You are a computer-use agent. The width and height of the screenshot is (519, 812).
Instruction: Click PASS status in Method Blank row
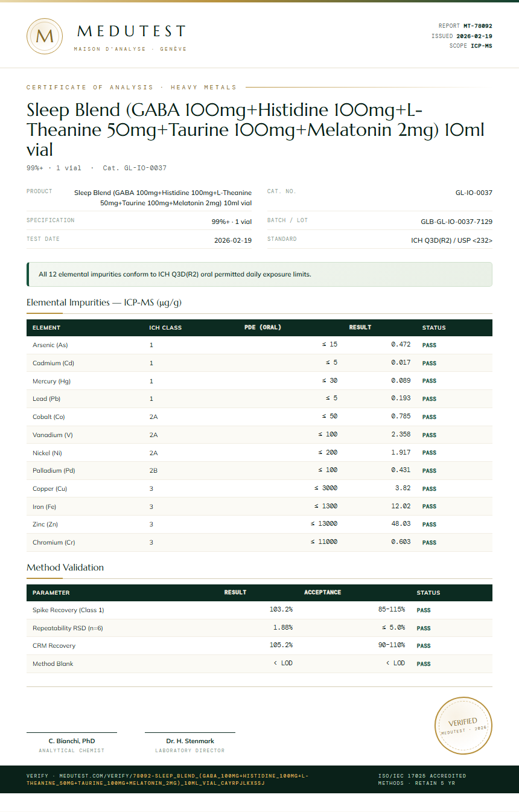point(424,664)
